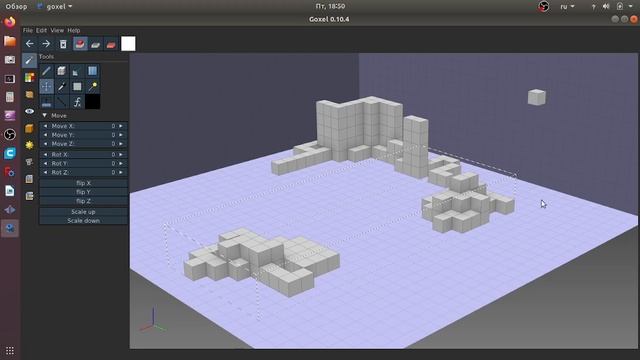
Task: Open Files from the dock
Action: click(10, 41)
